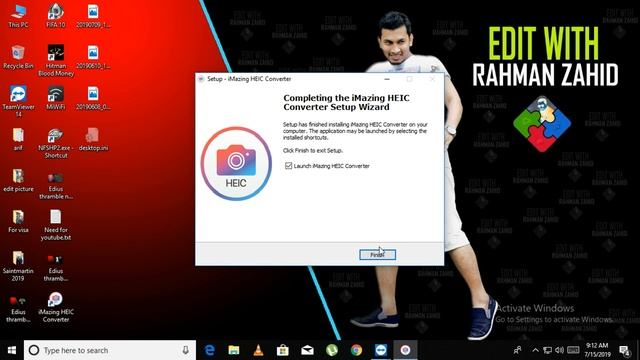Click the Finish button in Setup wizard
This screenshot has height=360, width=640.
(377, 255)
